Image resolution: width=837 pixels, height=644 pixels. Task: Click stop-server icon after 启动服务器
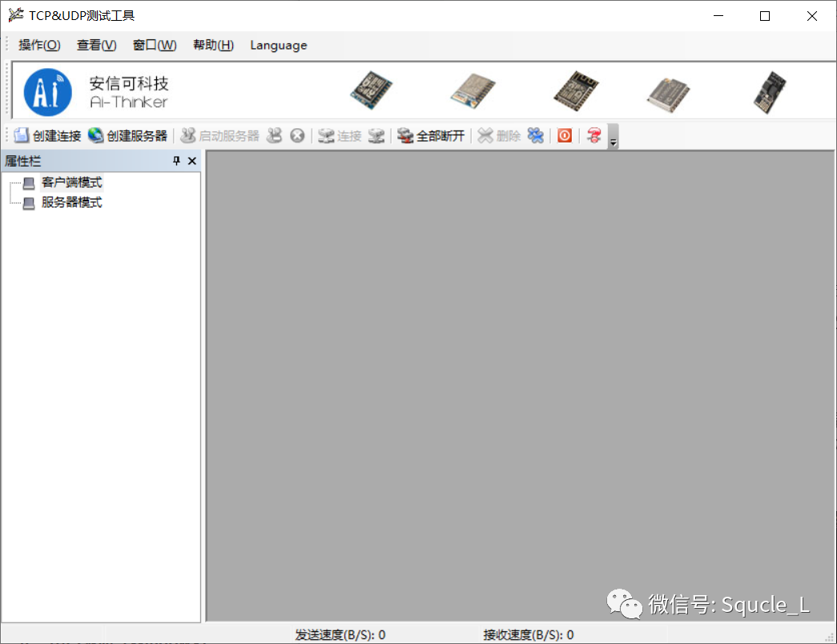(x=275, y=135)
